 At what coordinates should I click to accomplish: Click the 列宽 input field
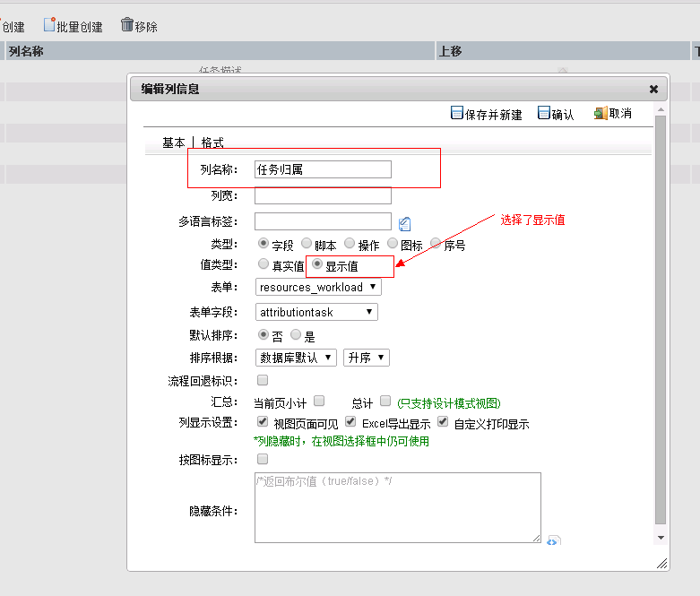point(323,195)
